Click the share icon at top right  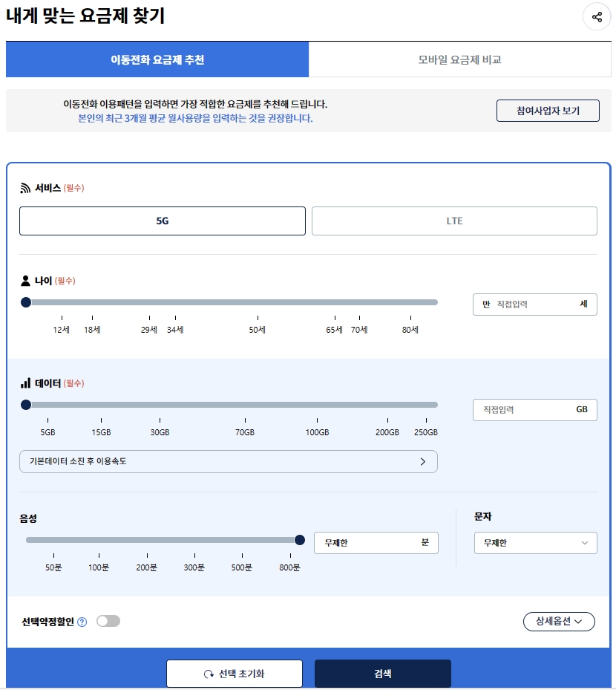point(597,17)
